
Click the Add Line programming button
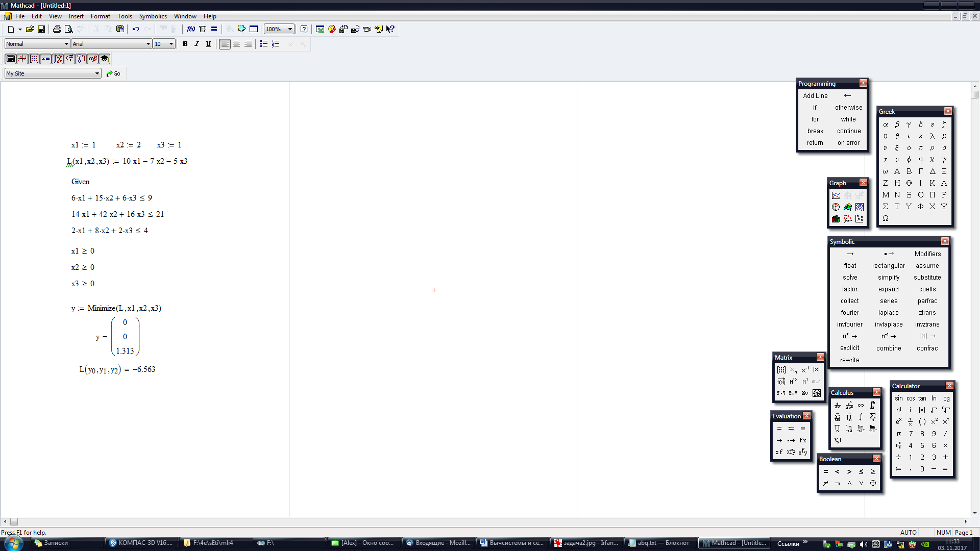point(815,96)
